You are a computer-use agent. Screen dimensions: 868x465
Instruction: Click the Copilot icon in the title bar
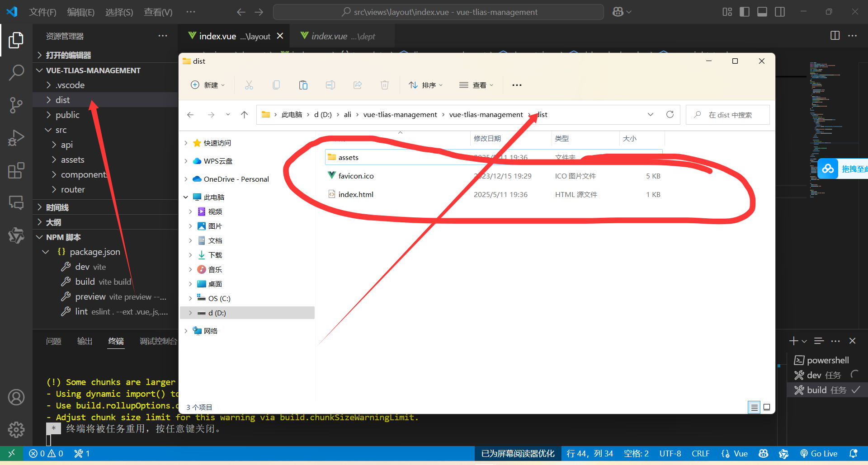click(x=618, y=12)
